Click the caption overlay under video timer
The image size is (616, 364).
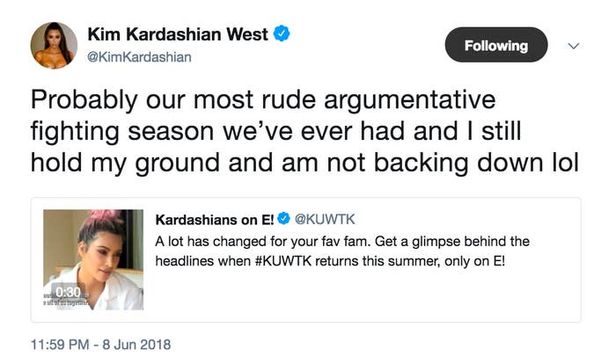point(66,302)
